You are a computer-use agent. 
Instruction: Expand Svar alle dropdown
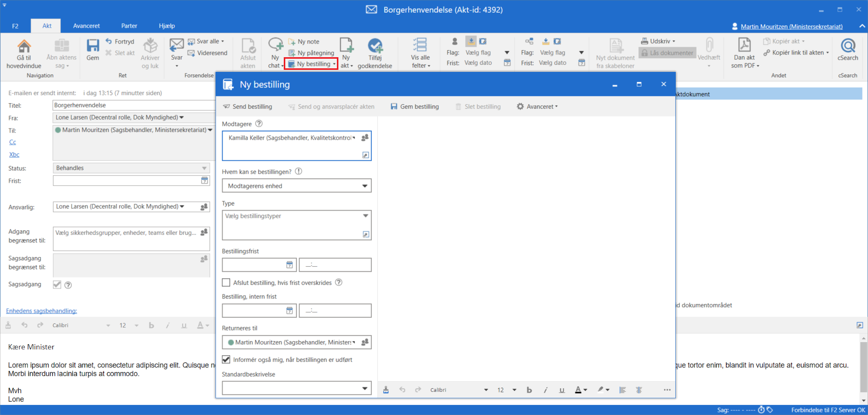click(x=223, y=41)
